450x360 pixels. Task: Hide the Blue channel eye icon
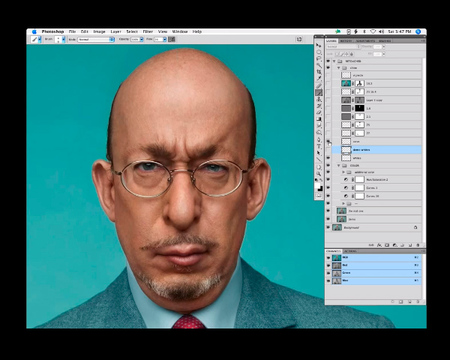click(x=329, y=281)
